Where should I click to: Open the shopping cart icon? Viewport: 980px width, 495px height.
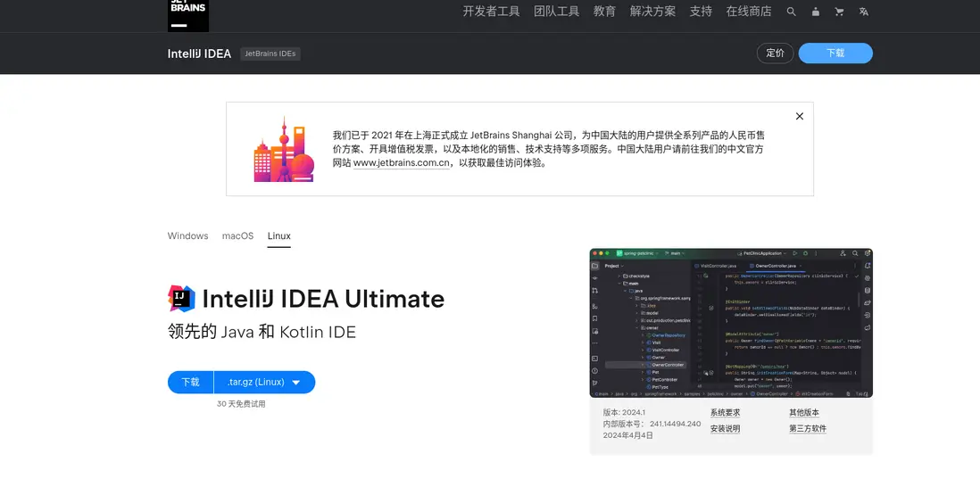[x=839, y=12]
